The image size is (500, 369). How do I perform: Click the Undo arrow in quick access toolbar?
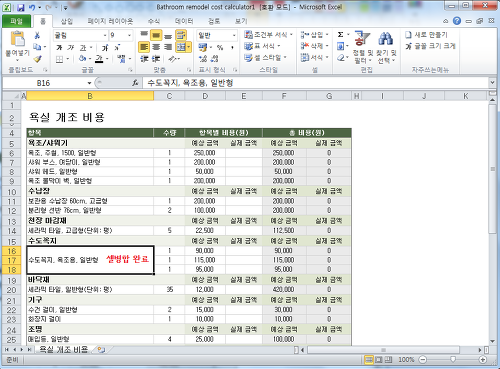(x=32, y=7)
